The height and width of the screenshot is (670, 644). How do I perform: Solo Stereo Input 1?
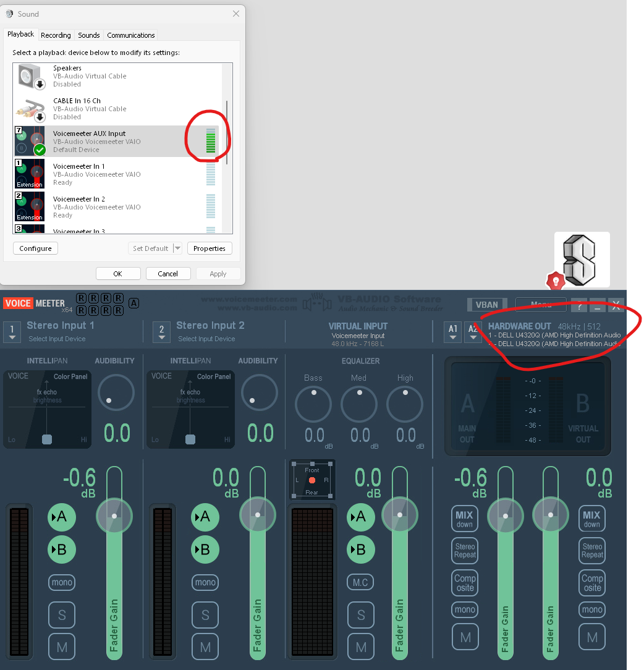[x=62, y=615]
